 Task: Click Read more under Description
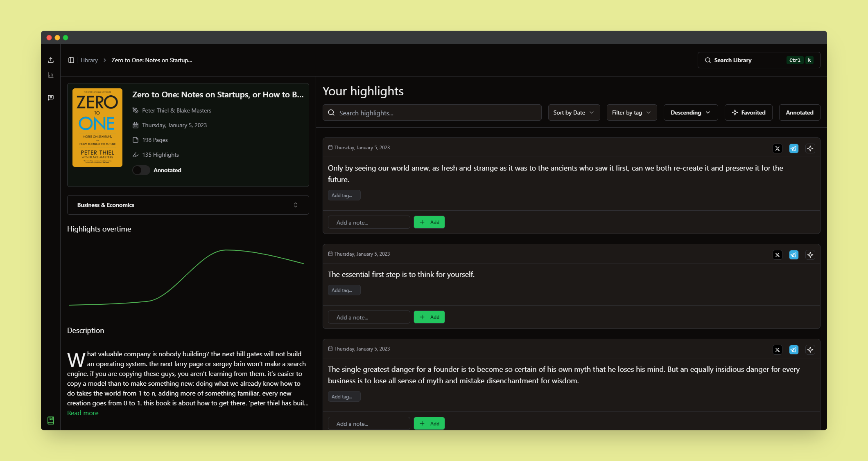click(83, 413)
